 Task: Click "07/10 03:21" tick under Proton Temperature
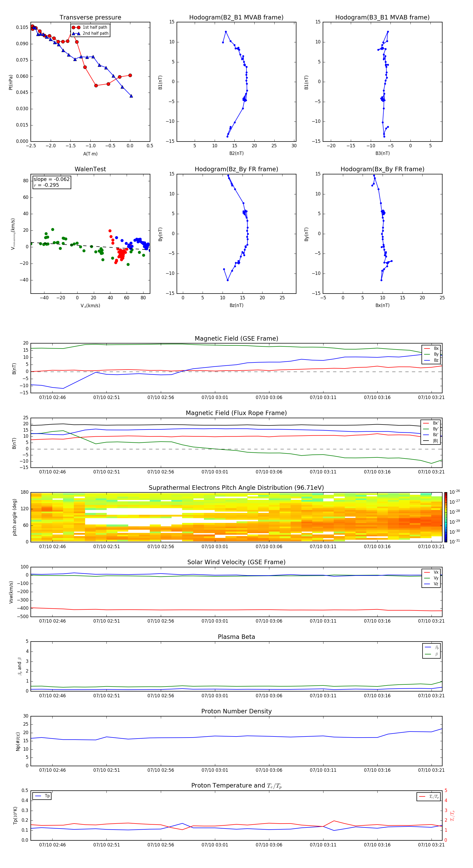coord(431,845)
